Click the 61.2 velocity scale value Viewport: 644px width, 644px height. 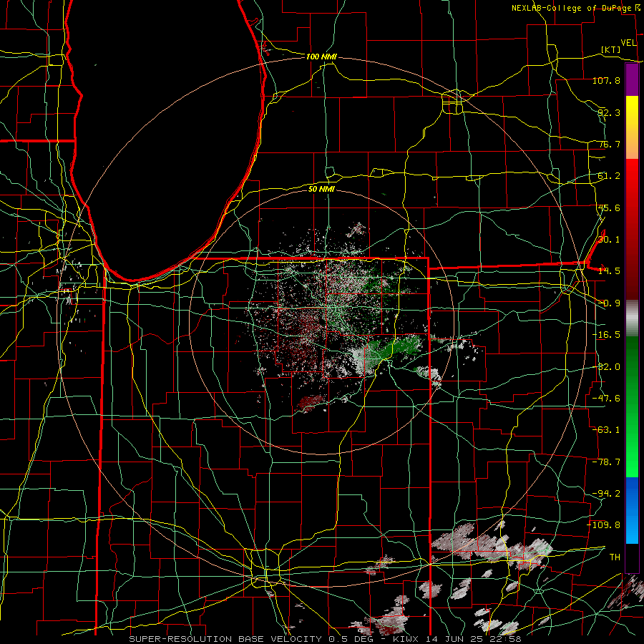click(x=609, y=176)
